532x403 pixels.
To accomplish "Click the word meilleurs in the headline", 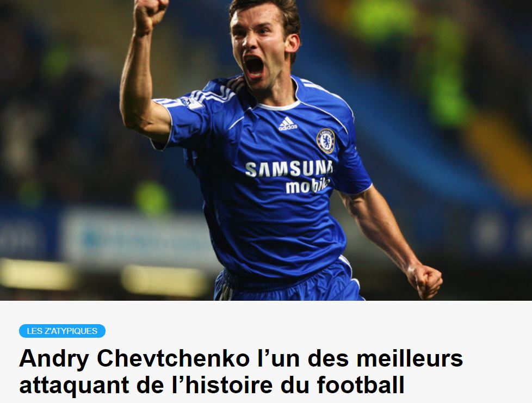I will coord(410,358).
